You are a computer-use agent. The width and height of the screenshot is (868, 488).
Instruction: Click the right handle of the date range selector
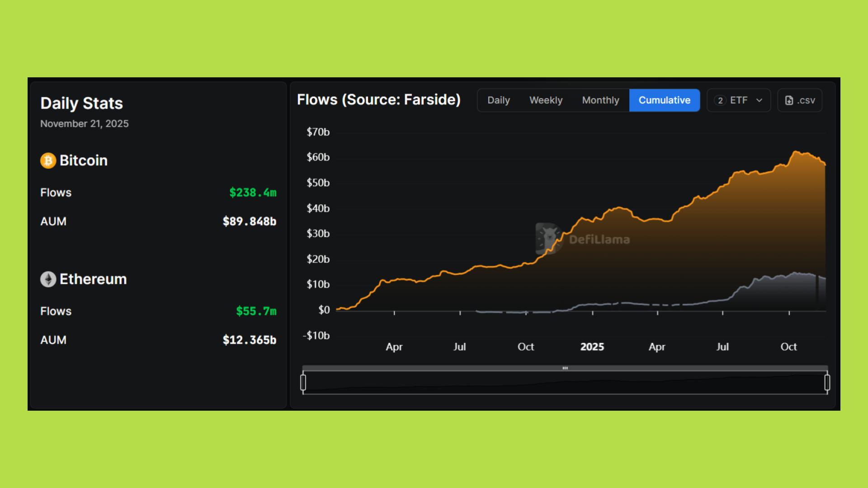[826, 382]
